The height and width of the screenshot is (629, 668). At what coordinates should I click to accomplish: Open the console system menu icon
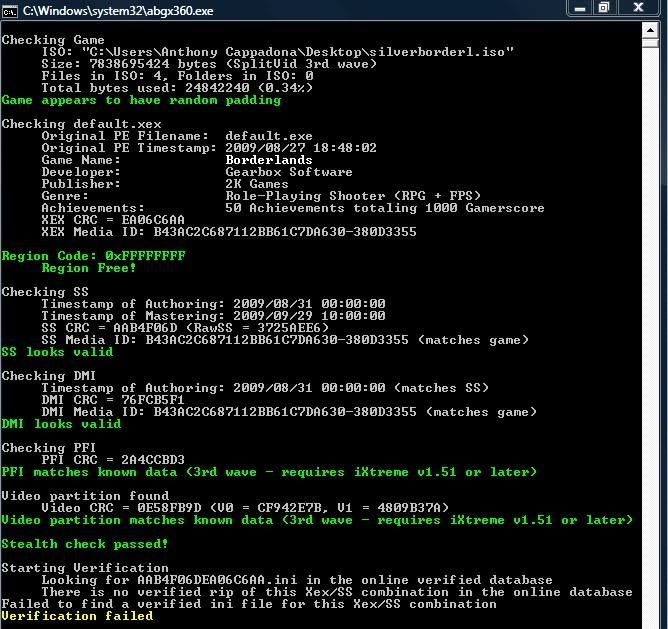pyautogui.click(x=9, y=11)
